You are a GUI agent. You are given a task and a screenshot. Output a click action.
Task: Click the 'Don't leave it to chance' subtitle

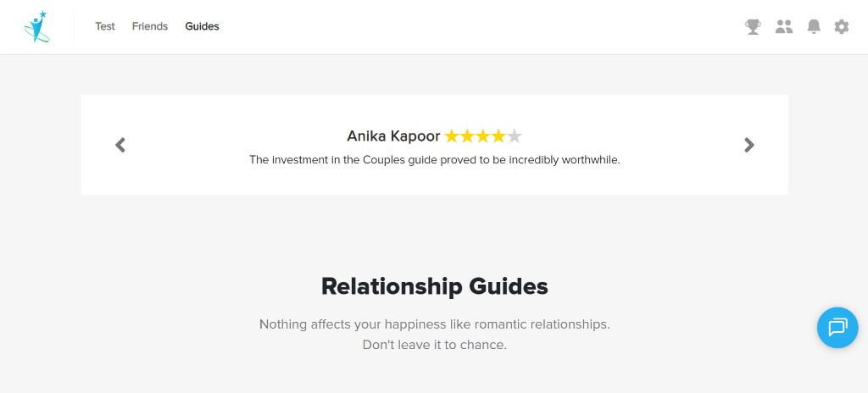(435, 345)
